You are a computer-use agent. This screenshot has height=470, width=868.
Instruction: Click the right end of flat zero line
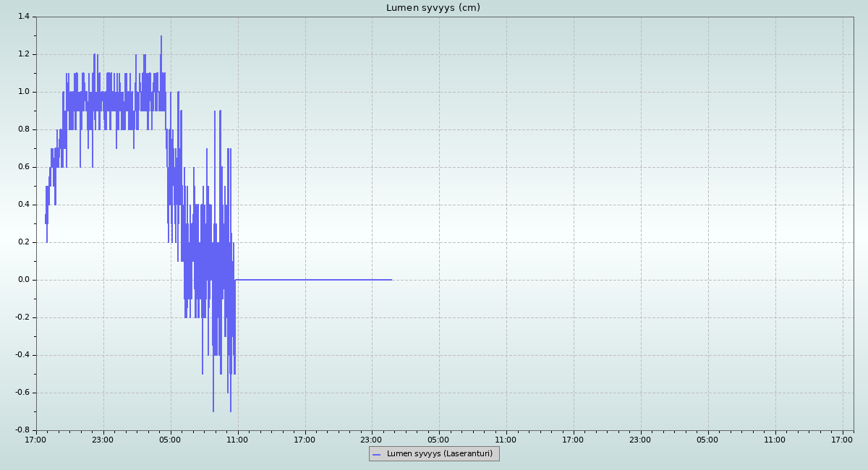coord(391,280)
